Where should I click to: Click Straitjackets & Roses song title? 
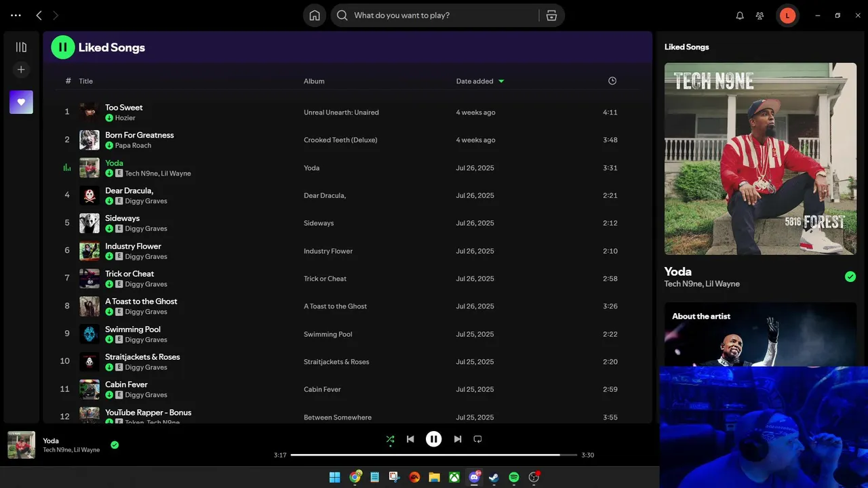142,357
